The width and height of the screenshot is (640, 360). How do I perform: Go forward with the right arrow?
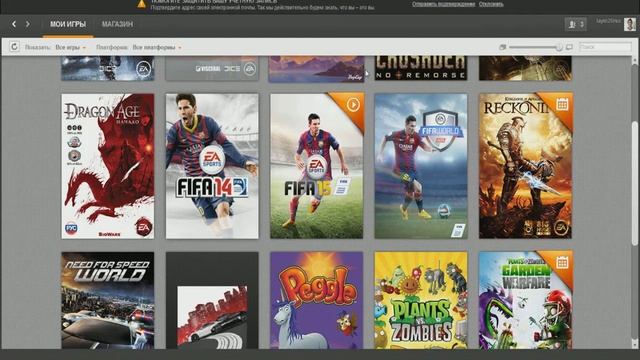(x=27, y=24)
